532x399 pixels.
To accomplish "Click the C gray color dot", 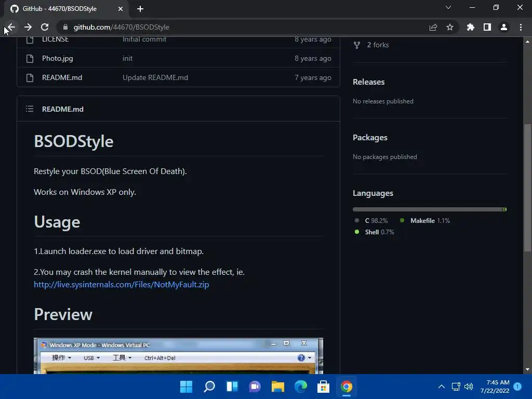I will [x=356, y=220].
